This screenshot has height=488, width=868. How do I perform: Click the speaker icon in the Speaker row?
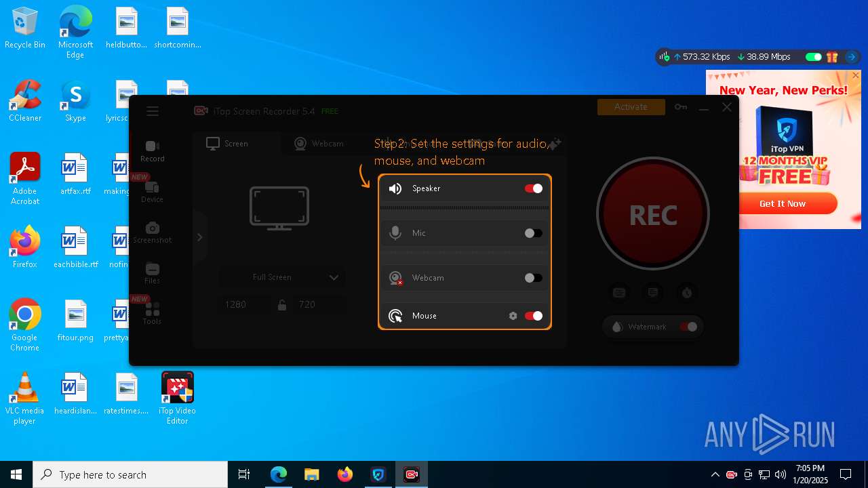click(x=395, y=188)
